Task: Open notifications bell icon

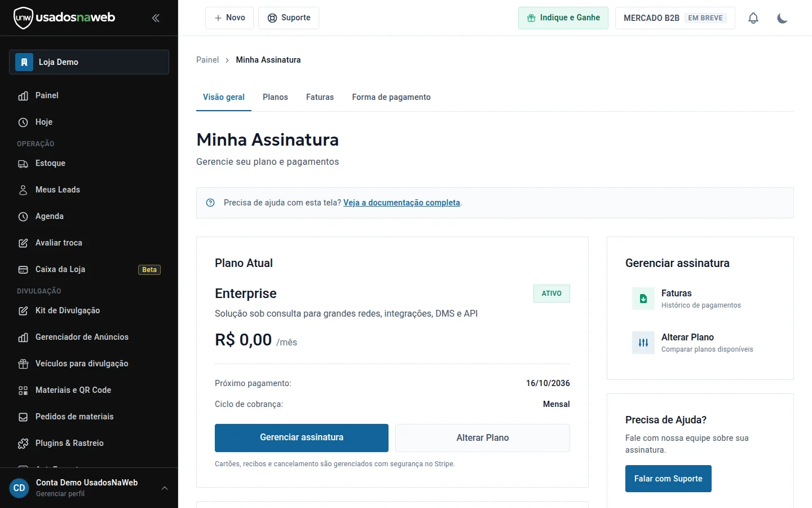Action: (753, 18)
